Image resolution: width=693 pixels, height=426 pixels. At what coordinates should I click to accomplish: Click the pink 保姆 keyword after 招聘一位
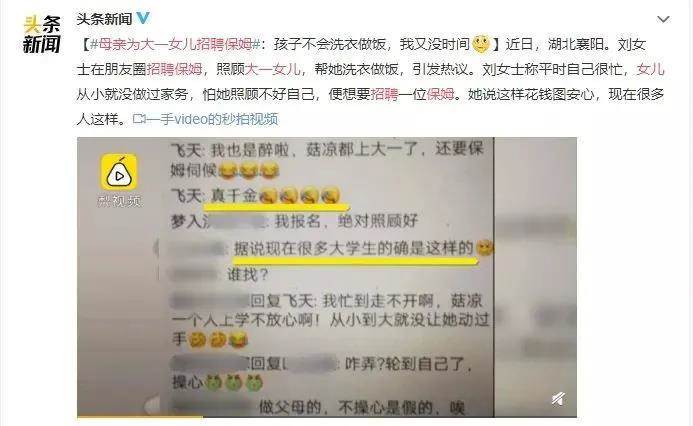(x=440, y=95)
